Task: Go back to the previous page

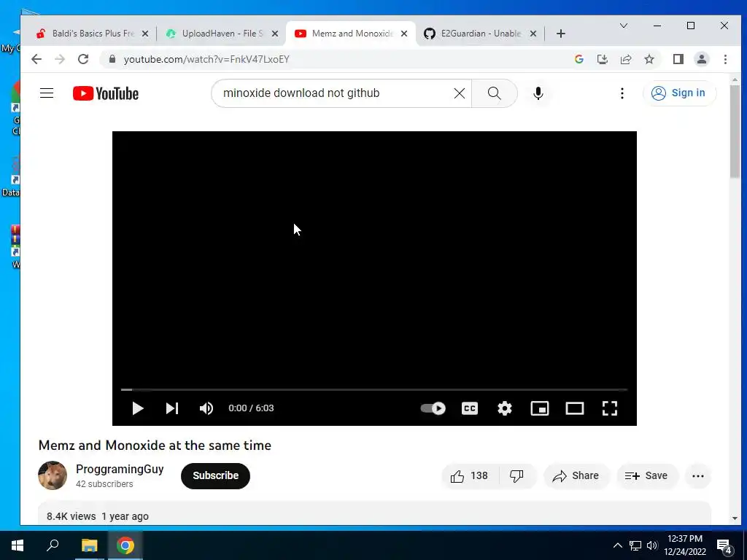Action: [x=36, y=59]
